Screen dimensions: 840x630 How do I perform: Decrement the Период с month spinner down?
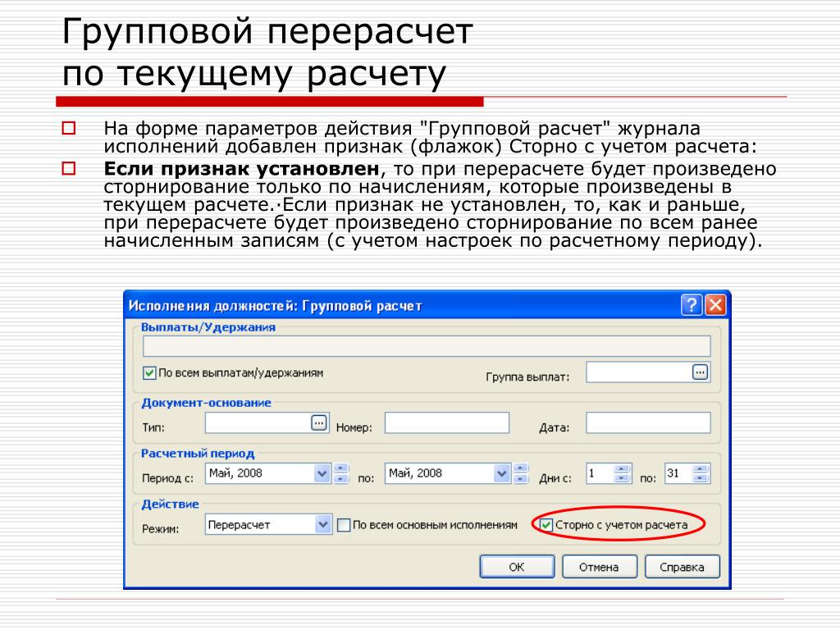pos(340,478)
